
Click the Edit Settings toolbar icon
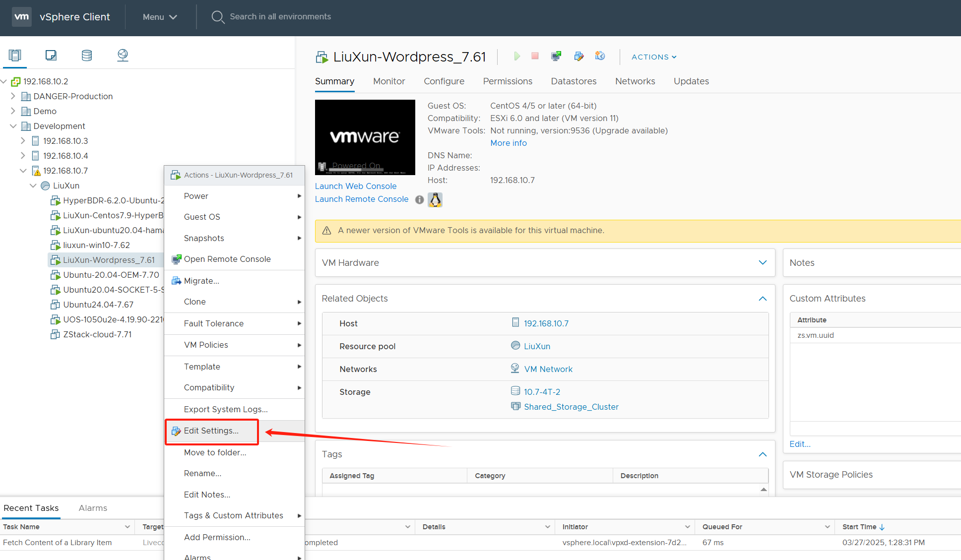point(579,56)
